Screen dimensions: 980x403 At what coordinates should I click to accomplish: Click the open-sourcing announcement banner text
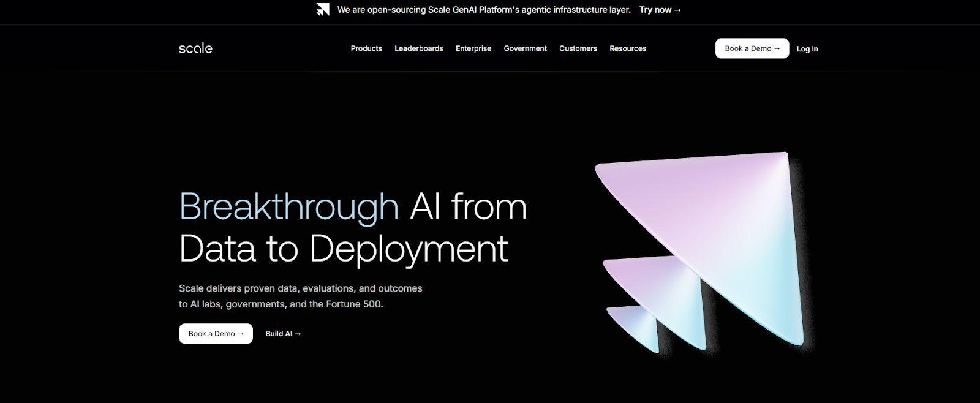click(x=483, y=10)
